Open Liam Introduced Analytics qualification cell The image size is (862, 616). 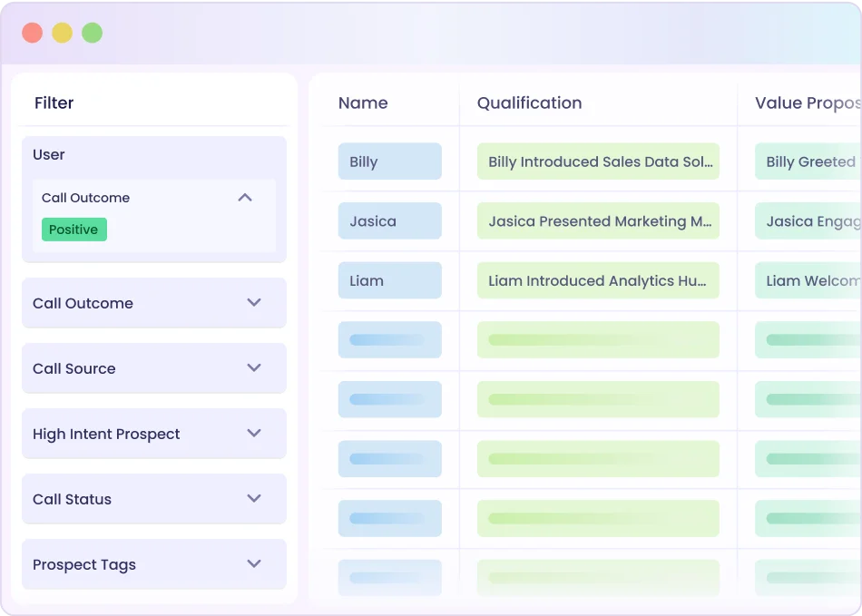[x=598, y=280]
